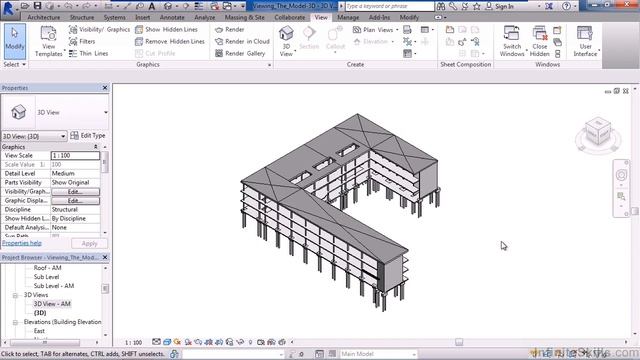
Task: Close the Properties palette
Action: [x=105, y=88]
